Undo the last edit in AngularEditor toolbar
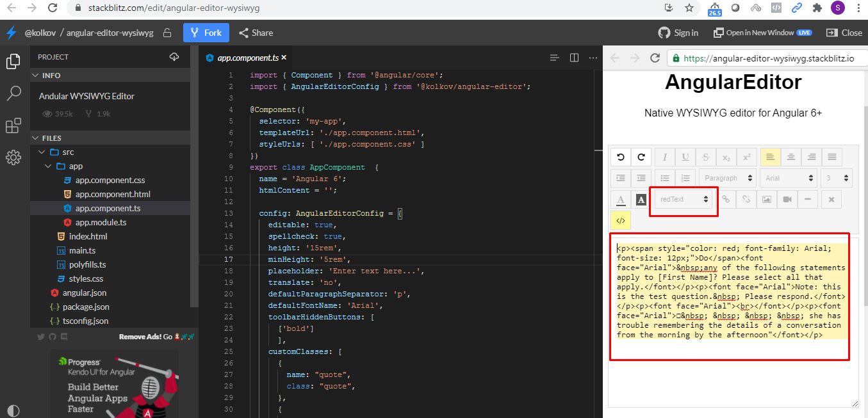The image size is (868, 418). click(x=620, y=157)
